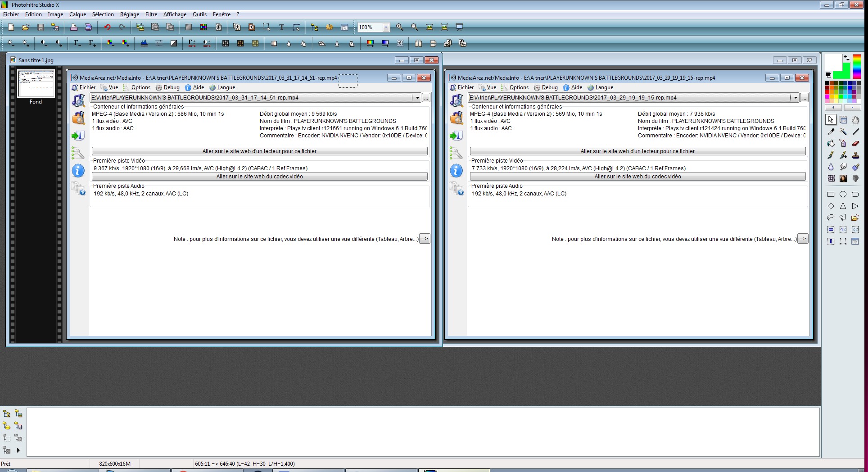868x472 pixels.
Task: Choose lasso selection shape
Action: coord(831,218)
